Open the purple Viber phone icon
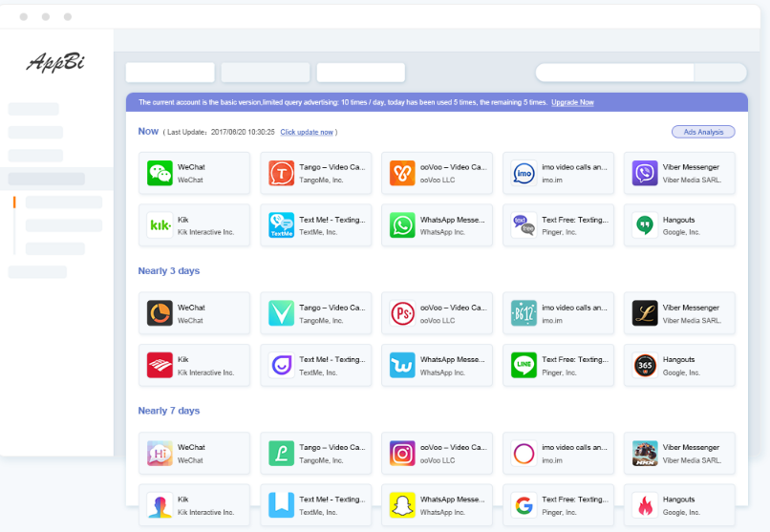 (x=645, y=173)
